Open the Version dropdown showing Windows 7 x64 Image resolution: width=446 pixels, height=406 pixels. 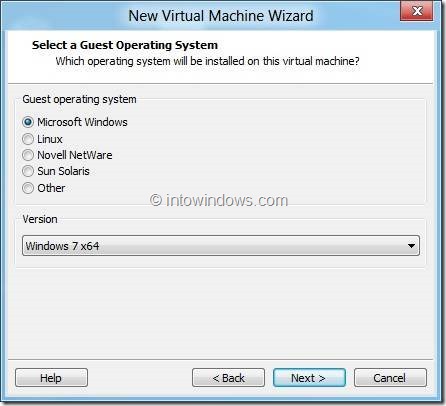221,246
